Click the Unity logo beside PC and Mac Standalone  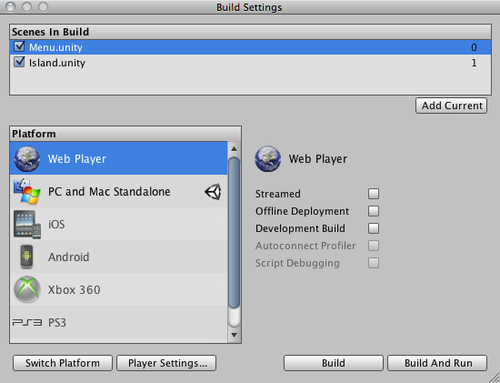pos(213,192)
